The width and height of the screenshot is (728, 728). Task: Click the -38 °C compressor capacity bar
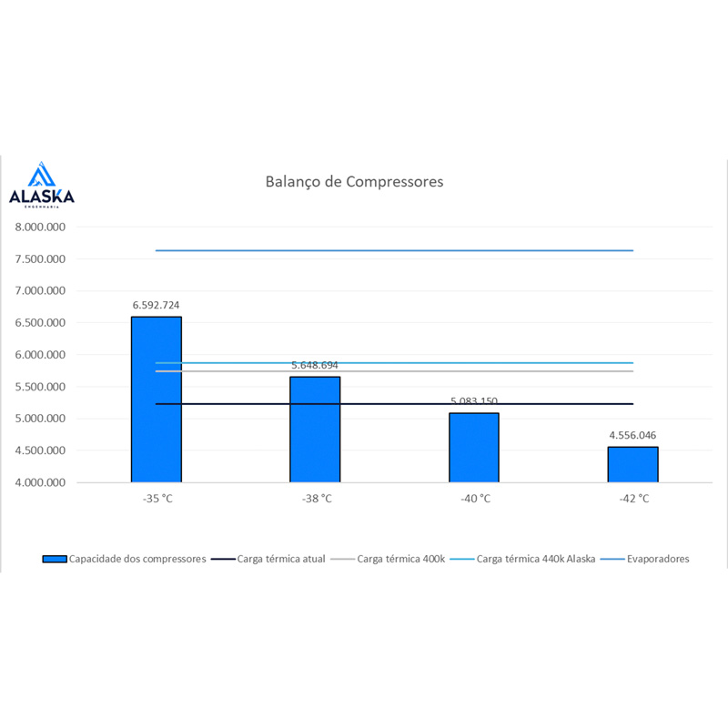point(315,430)
